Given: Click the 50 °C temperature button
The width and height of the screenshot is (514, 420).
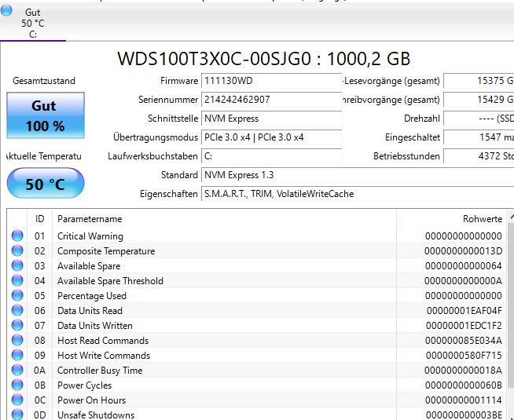Looking at the screenshot, I should click(x=46, y=184).
